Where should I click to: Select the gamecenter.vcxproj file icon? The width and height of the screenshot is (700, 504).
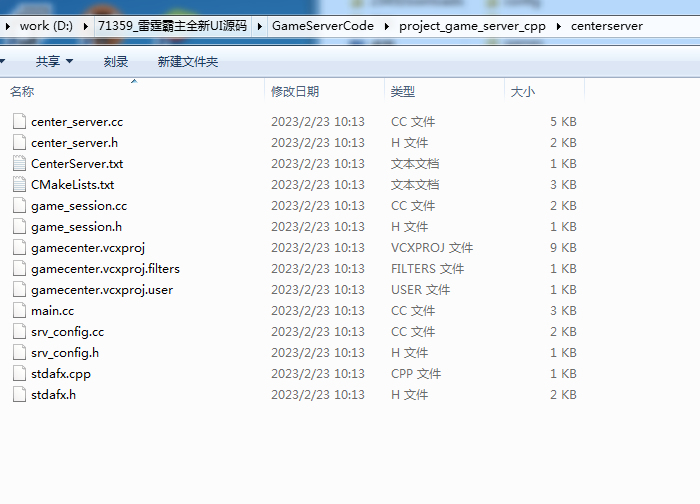19,247
